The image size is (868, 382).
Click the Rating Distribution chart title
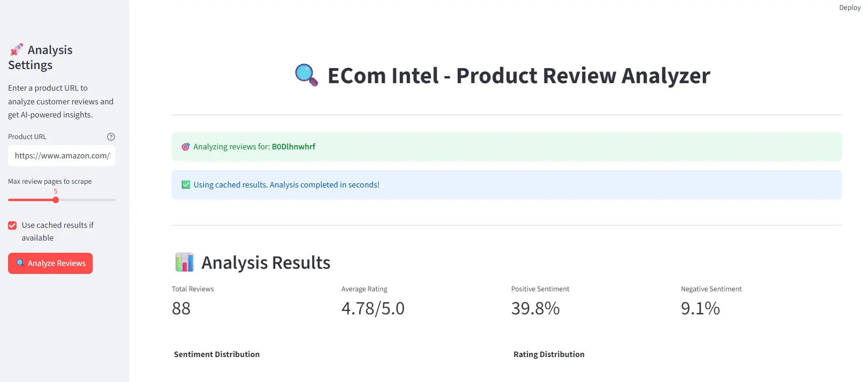[x=549, y=354]
